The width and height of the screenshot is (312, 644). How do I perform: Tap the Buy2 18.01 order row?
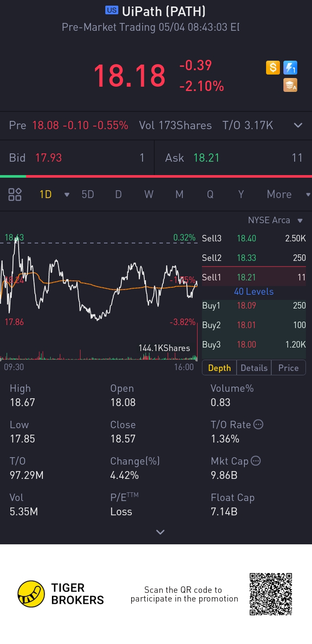[254, 325]
